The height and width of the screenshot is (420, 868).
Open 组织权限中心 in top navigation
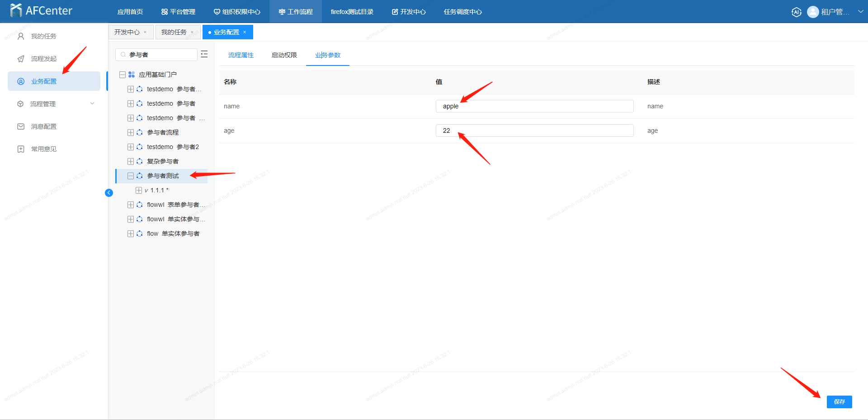tap(237, 12)
